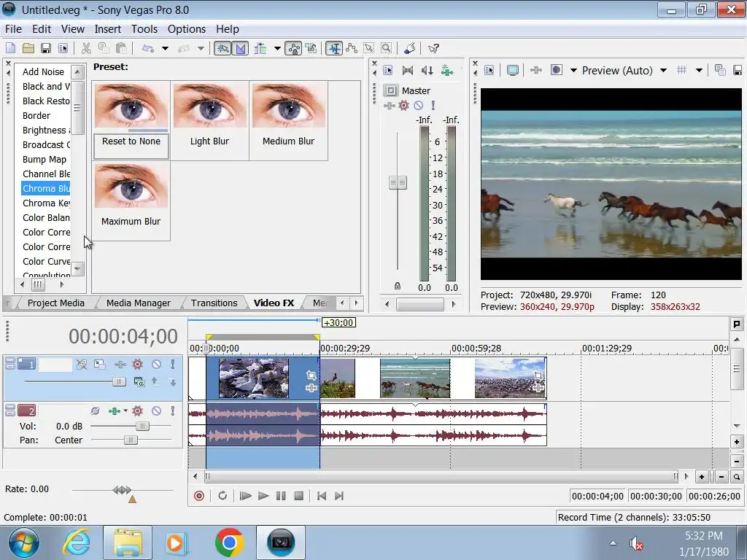Toggle Lock Envelopes to Events button
This screenshot has width=747, height=560.
pos(293,48)
